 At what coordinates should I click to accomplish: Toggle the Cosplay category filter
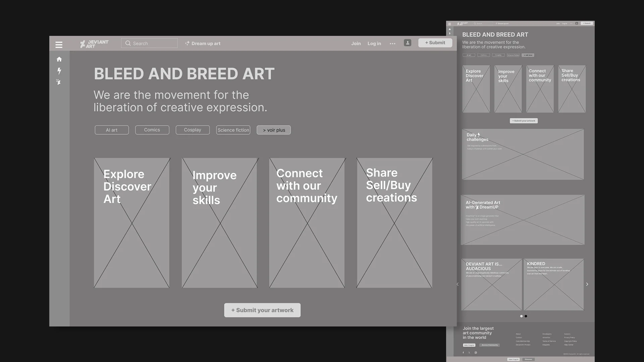pyautogui.click(x=193, y=130)
